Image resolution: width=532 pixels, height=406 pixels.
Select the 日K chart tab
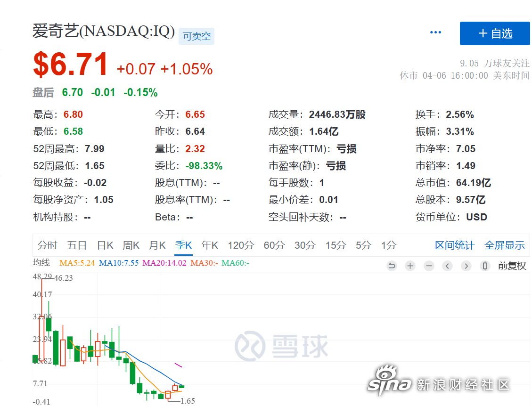(x=105, y=245)
